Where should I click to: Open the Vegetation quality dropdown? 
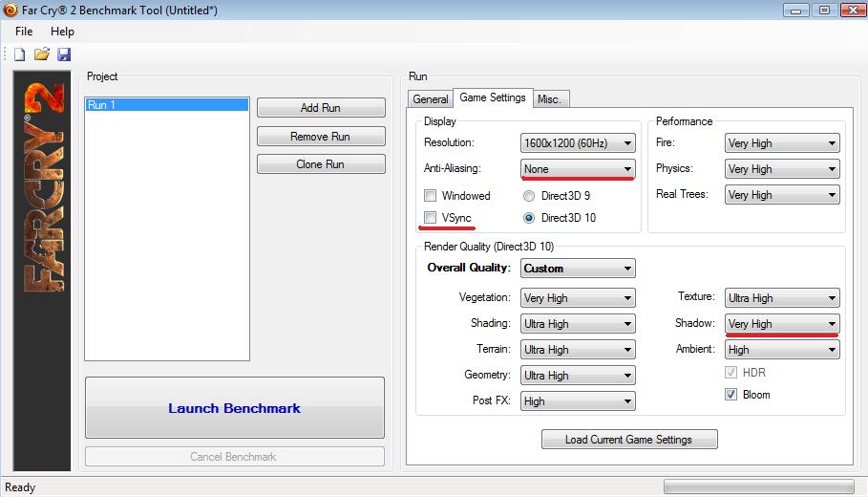[578, 298]
